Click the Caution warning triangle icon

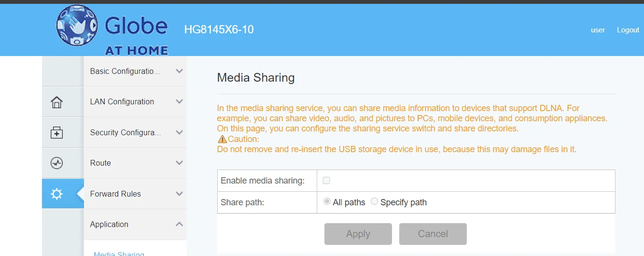coord(222,139)
